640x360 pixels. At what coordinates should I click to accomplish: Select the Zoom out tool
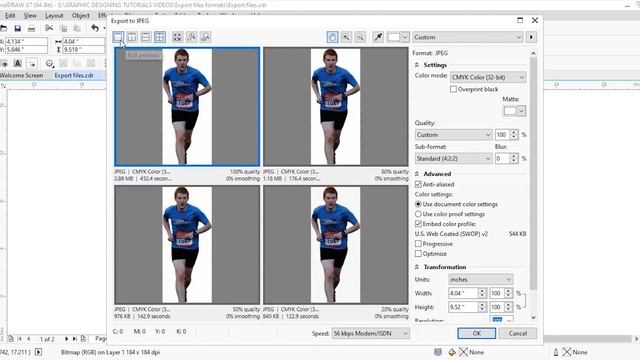click(x=360, y=37)
